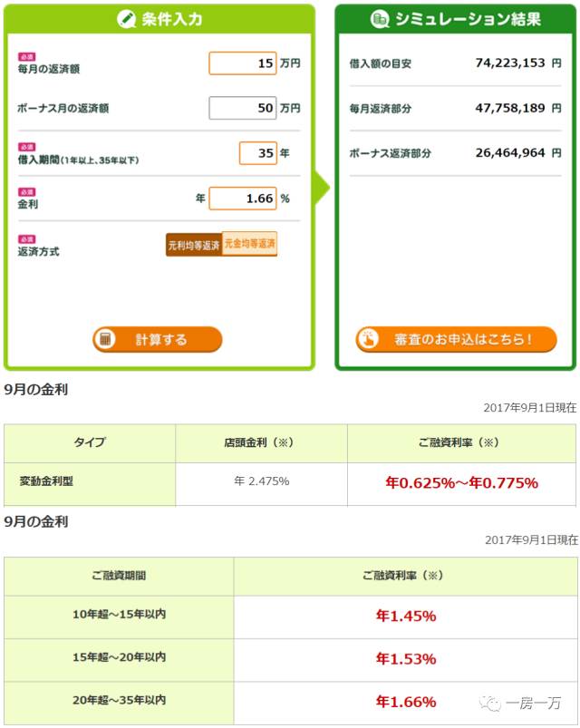Image resolution: width=580 pixels, height=728 pixels.
Task: Select the 元利均等返済 repayment method
Action: coord(194,244)
